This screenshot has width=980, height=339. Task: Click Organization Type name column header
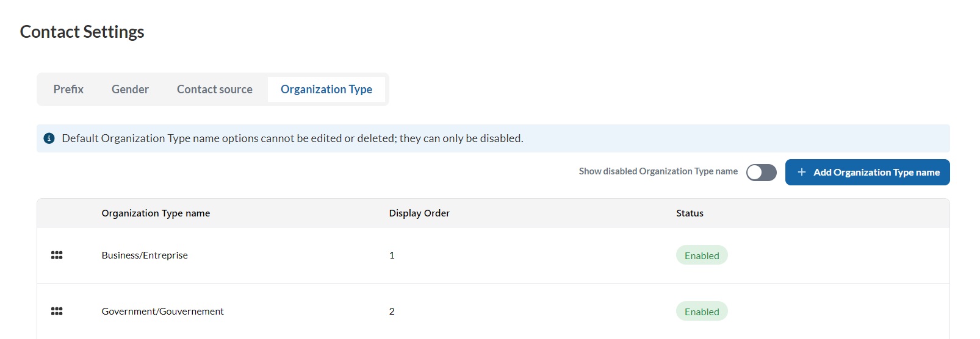pyautogui.click(x=156, y=213)
